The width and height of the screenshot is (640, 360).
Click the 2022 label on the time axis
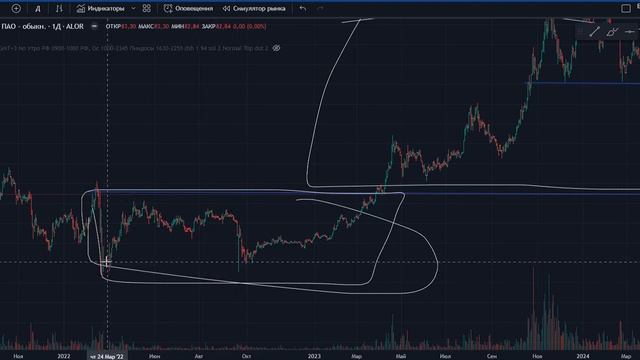coord(64,356)
